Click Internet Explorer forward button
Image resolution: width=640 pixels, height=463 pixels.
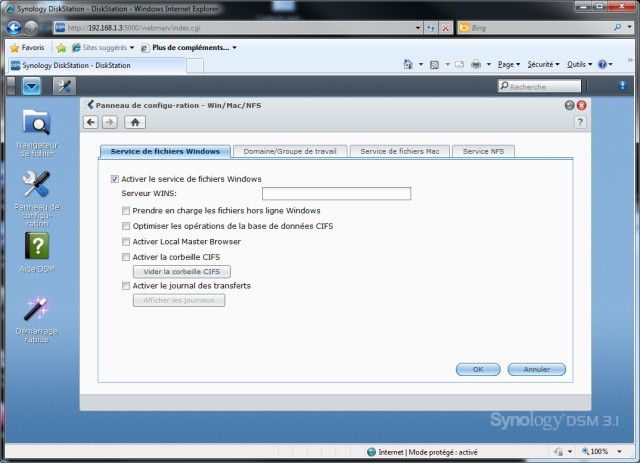coord(31,28)
